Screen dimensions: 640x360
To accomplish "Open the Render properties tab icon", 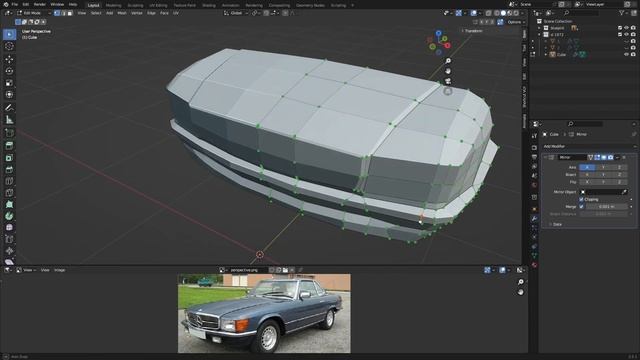I will click(x=534, y=147).
